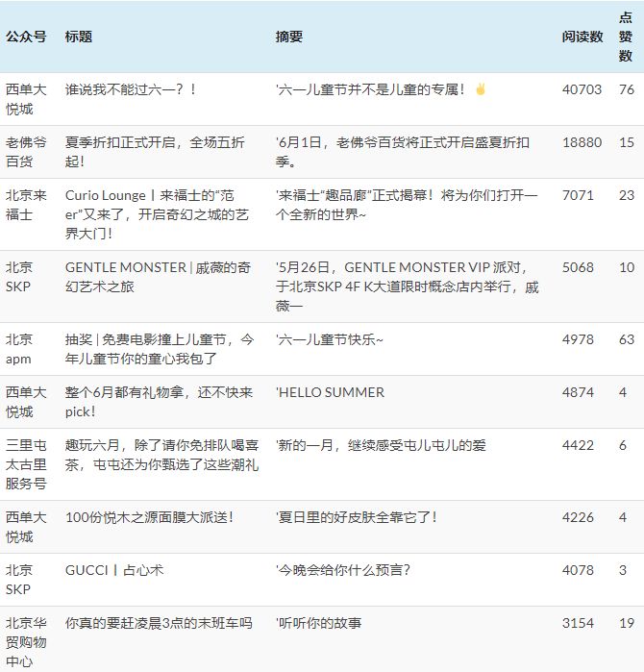Viewport: 644px width, 672px height.
Task: Click the 标题 column header
Action: [x=79, y=37]
